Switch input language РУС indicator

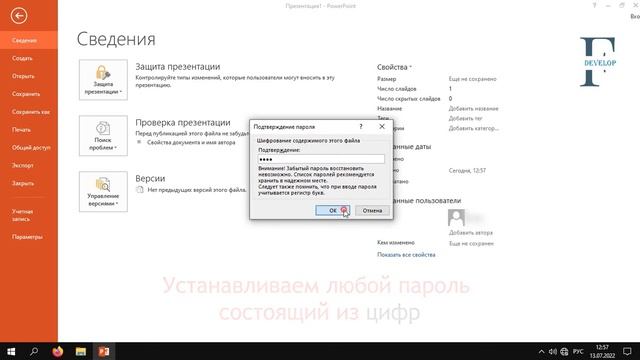[x=578, y=351]
